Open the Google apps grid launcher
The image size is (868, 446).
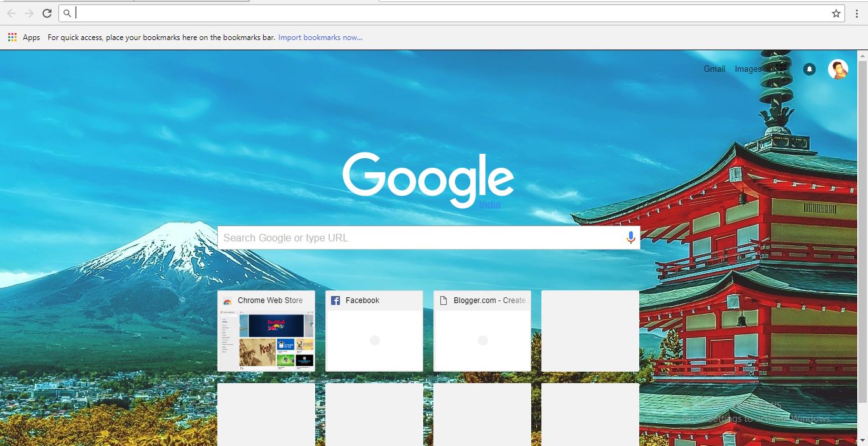click(x=780, y=69)
